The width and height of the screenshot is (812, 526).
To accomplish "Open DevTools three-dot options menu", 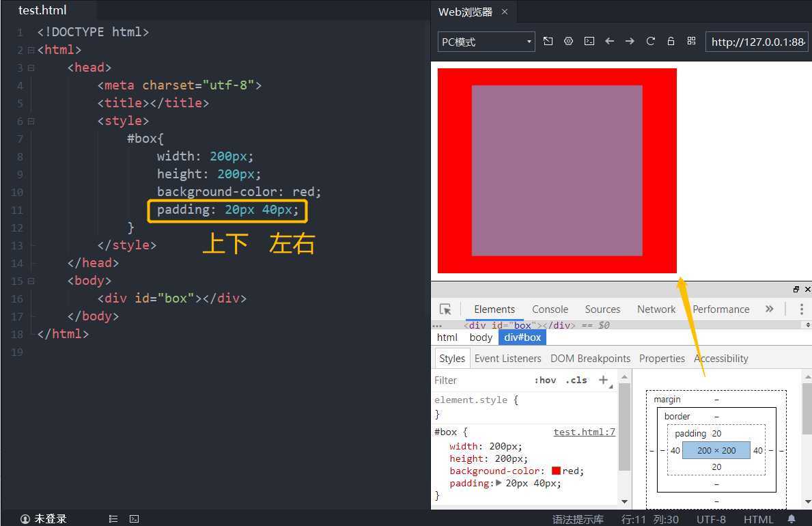I will coord(802,309).
